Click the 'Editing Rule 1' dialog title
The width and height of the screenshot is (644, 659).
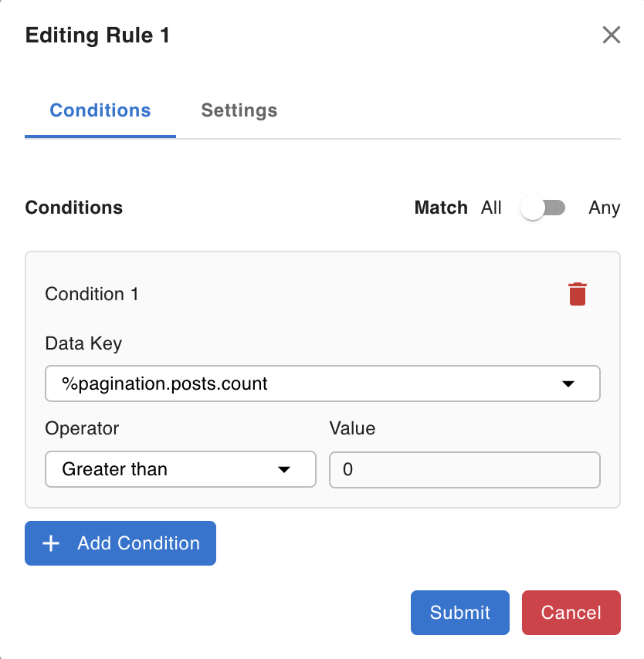97,35
